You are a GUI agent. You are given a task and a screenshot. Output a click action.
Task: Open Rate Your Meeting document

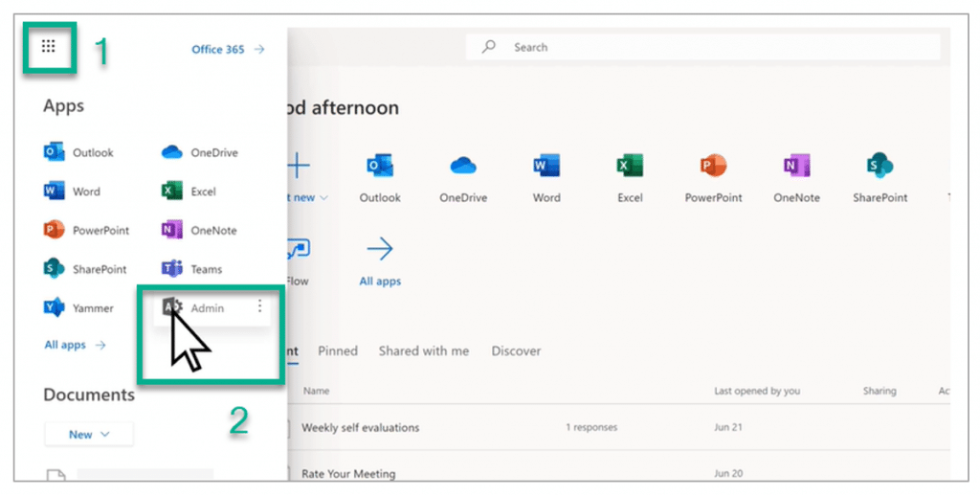(348, 473)
